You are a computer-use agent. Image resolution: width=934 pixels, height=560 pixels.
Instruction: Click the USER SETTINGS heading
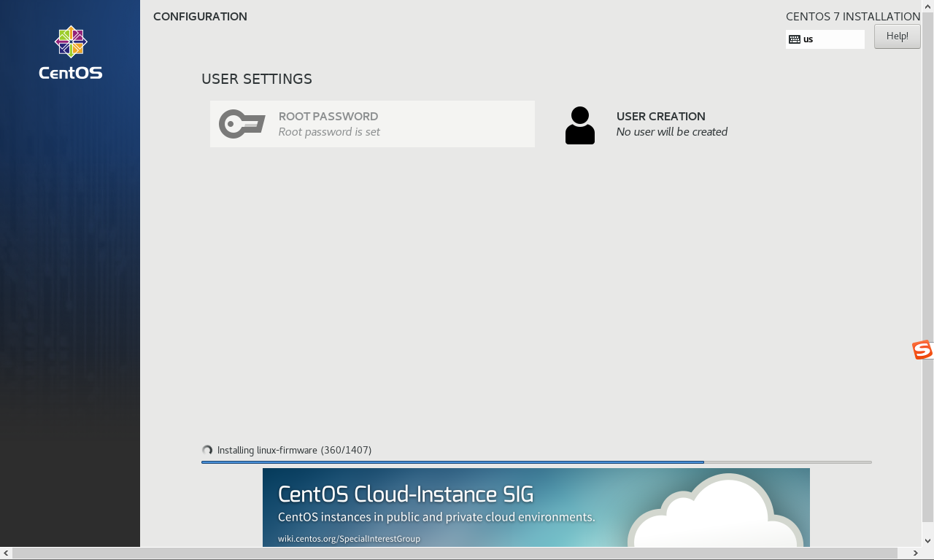click(x=257, y=79)
